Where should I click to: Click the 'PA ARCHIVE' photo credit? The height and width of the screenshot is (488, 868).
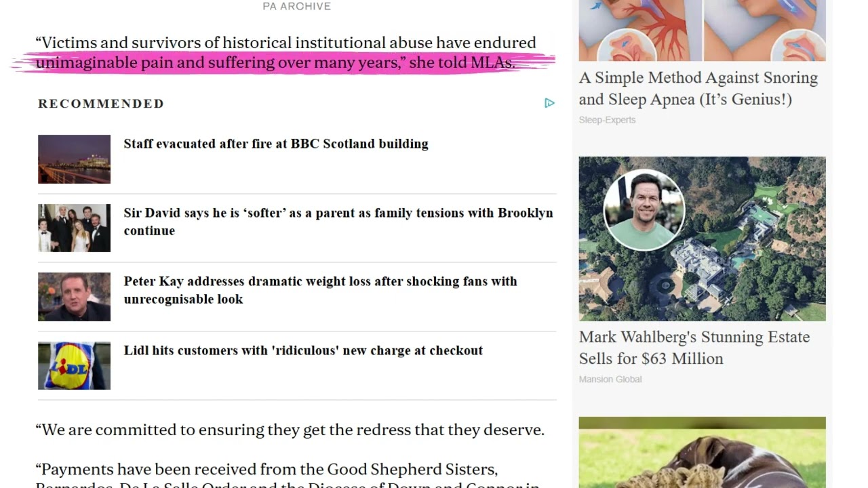(x=297, y=6)
